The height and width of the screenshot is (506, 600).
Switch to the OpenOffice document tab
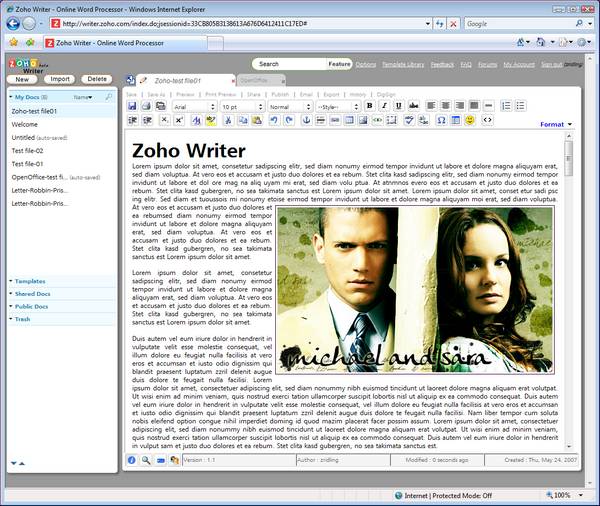coord(261,80)
